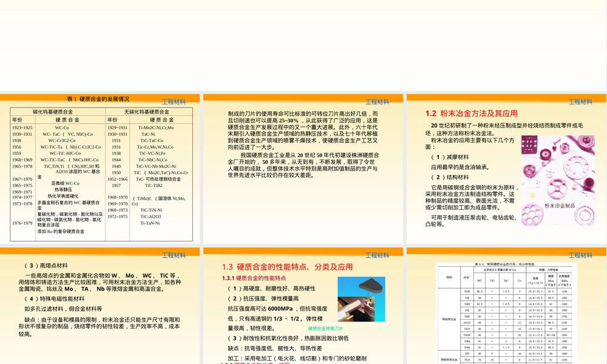Click the table entry WC-Cr3C2-Co

62,140
